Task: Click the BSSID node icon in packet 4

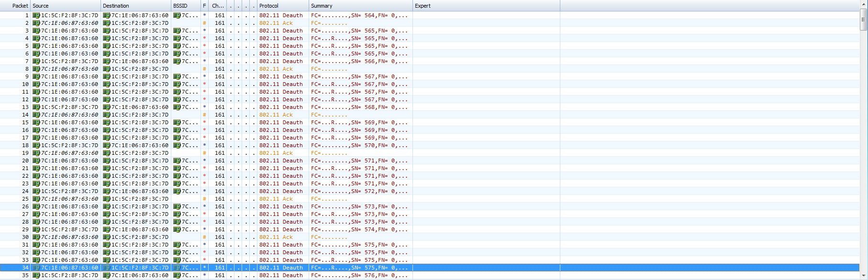Action: click(177, 38)
